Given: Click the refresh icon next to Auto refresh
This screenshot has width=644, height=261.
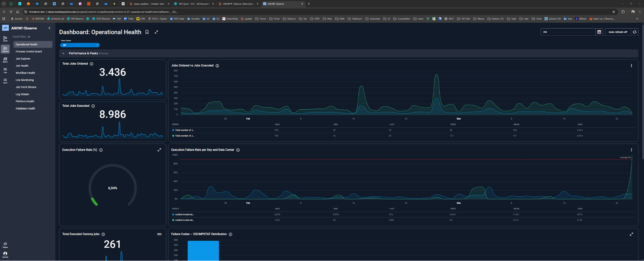Looking at the screenshot, I should (635, 32).
